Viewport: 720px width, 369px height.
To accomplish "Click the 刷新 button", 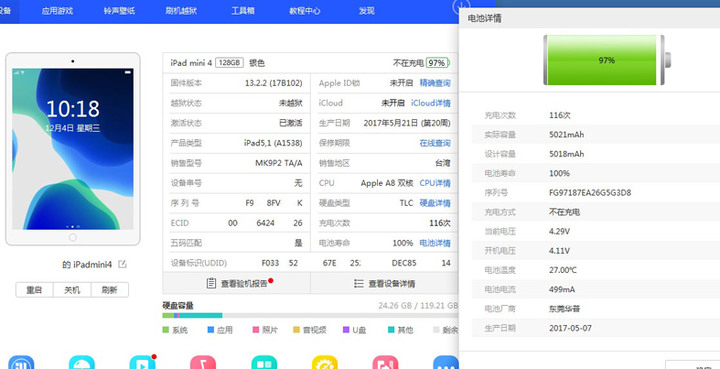I will [x=110, y=290].
